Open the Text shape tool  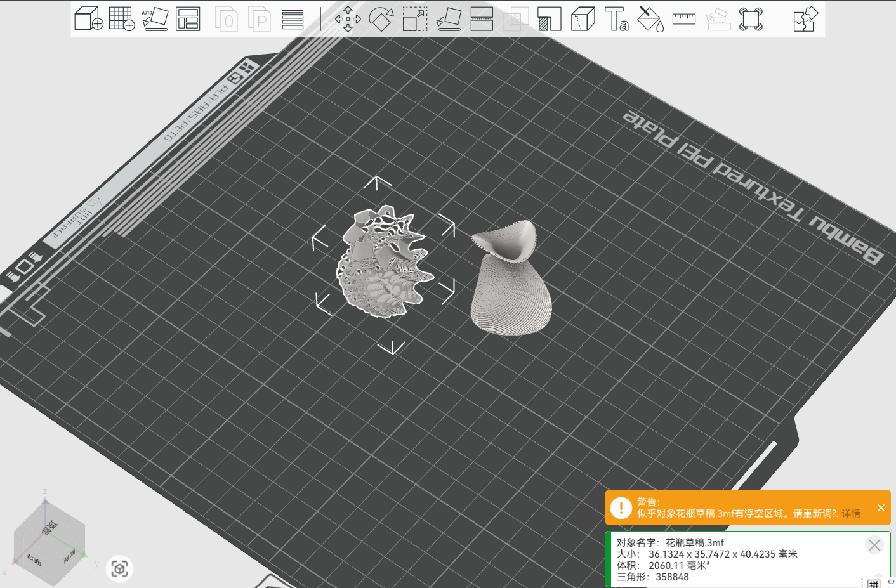point(617,18)
